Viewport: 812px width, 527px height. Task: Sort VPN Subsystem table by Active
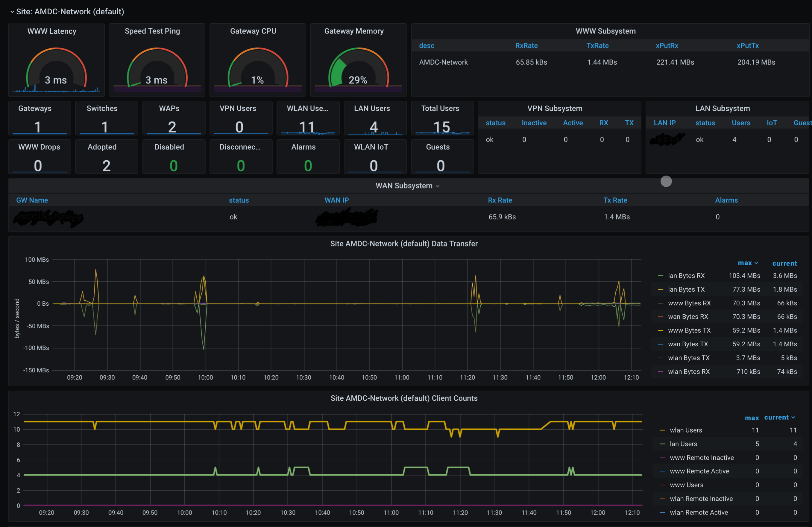coord(573,123)
